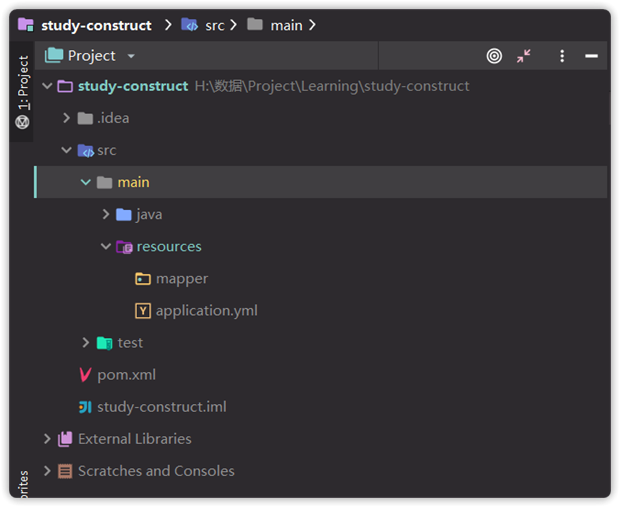Viewport: 620px width, 507px height.
Task: Expand the test folder
Action: 86,343
